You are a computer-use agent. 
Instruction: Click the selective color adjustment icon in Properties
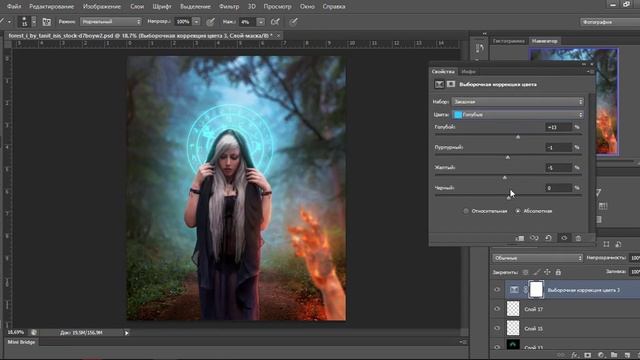click(x=439, y=84)
